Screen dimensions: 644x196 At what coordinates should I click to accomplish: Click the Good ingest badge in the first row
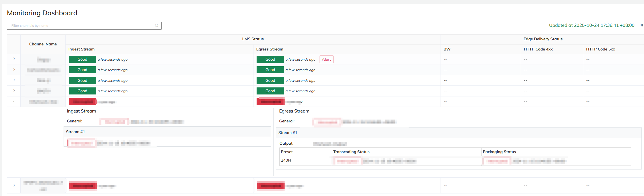[x=82, y=59]
